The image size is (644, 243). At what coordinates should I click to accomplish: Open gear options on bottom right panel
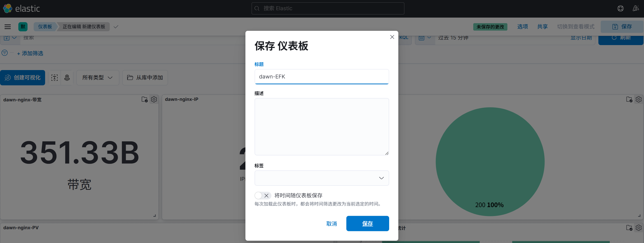pos(639,228)
